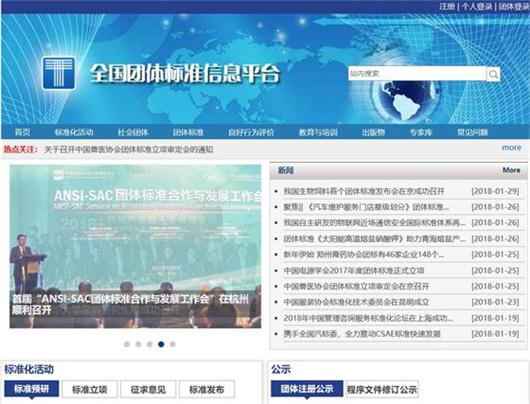Open 团体标准 navigation menu item

[x=188, y=132]
